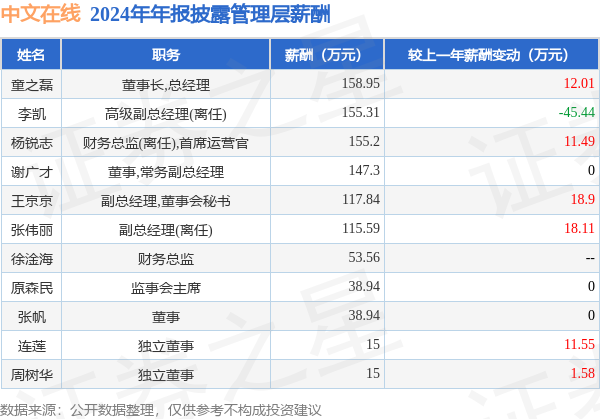The width and height of the screenshot is (600, 419).
Task: Click the salary value 117.84
Action: [360, 199]
